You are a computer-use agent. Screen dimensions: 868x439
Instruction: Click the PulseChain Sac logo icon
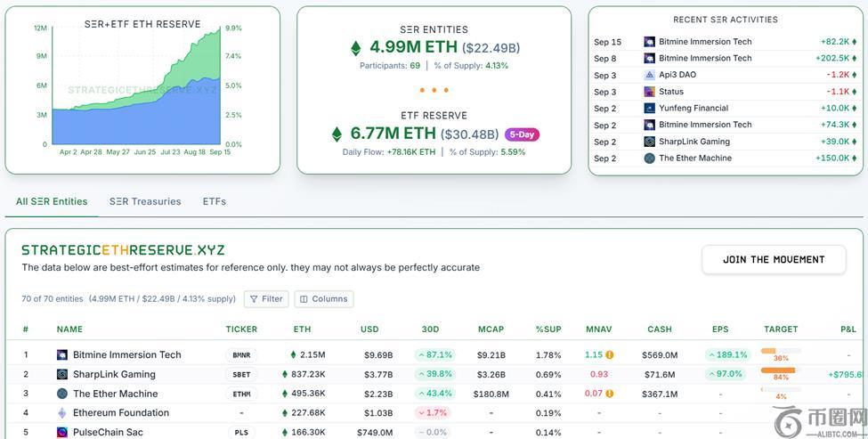[x=62, y=433]
